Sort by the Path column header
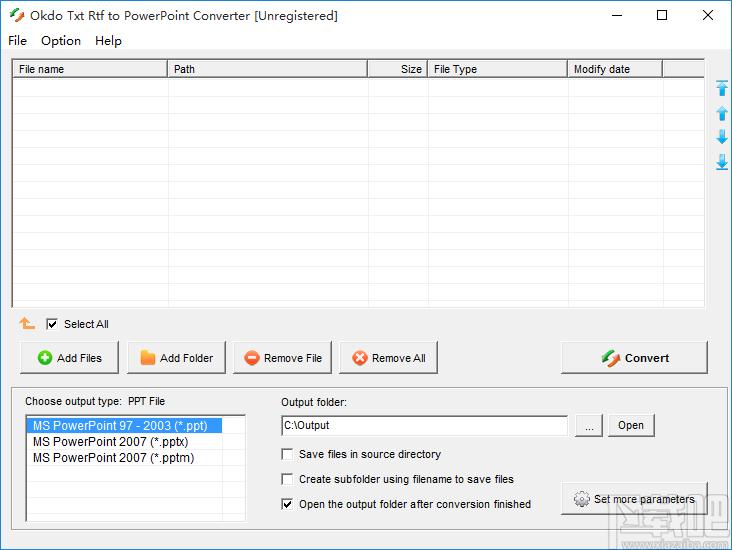732x550 pixels. [267, 69]
